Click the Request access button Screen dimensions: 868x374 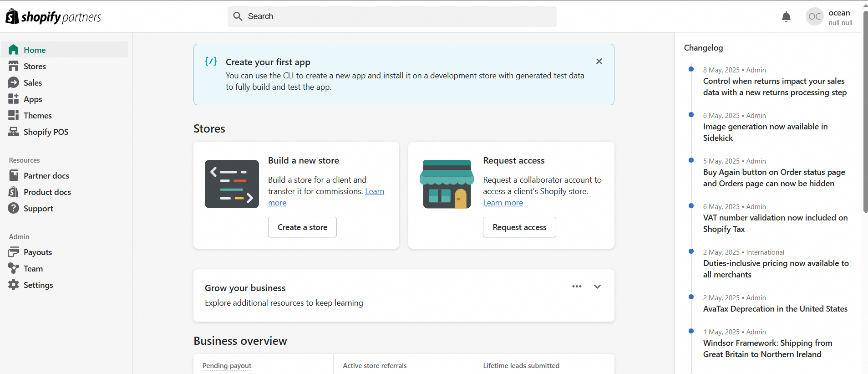pos(519,227)
